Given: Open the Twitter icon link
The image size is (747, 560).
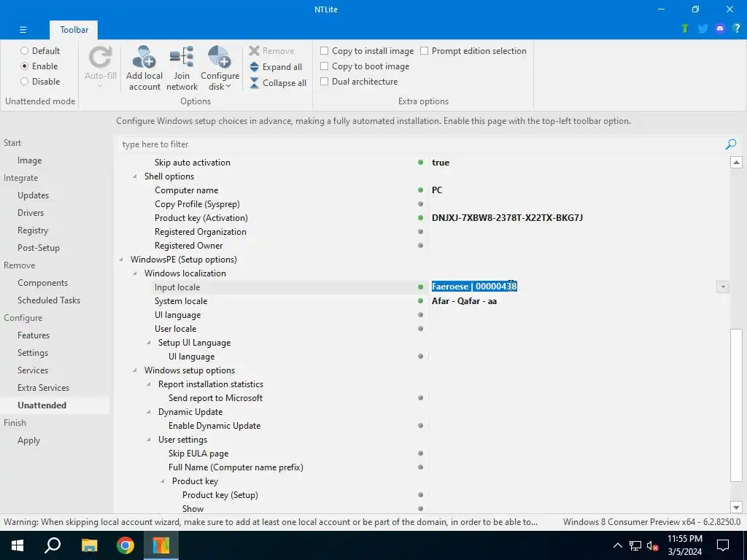Looking at the screenshot, I should pos(703,28).
